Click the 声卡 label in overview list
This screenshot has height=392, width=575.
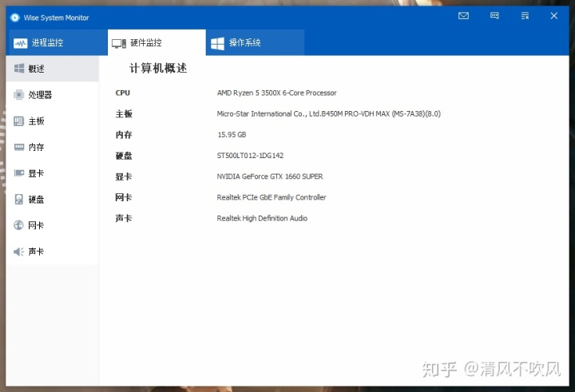124,219
